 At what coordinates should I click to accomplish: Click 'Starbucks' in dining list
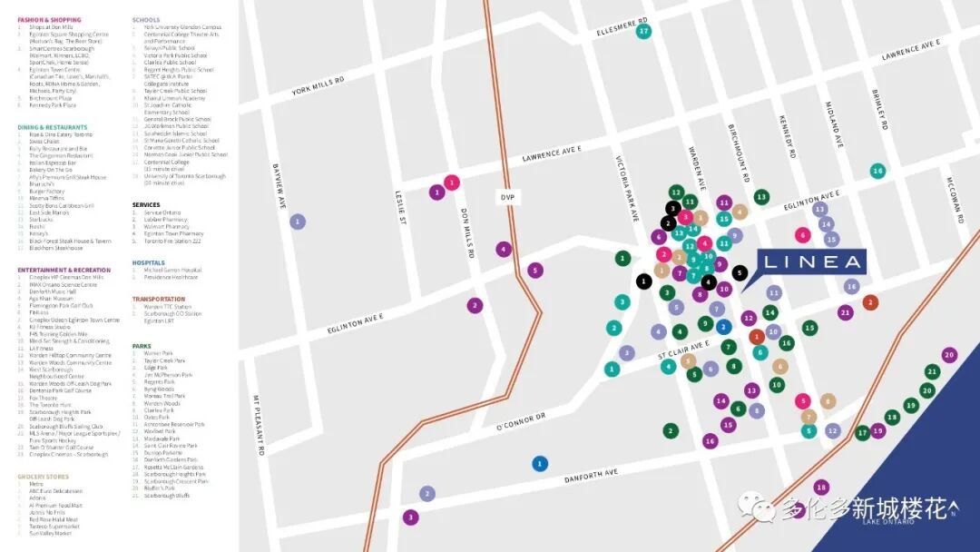pyautogui.click(x=41, y=220)
